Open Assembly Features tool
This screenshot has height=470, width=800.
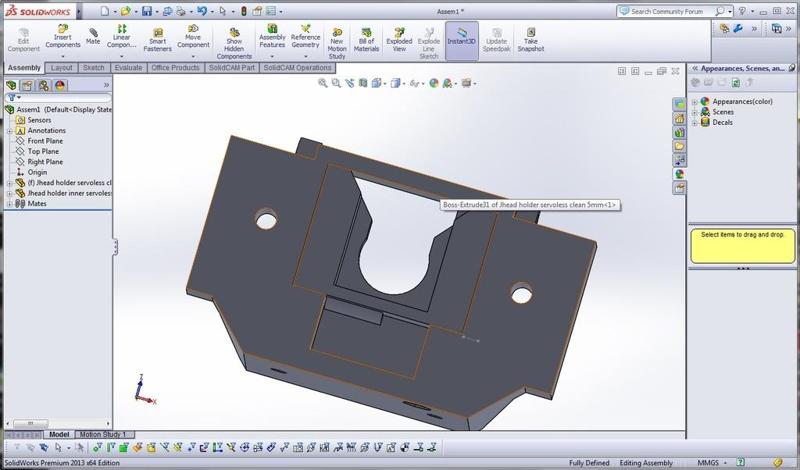272,36
